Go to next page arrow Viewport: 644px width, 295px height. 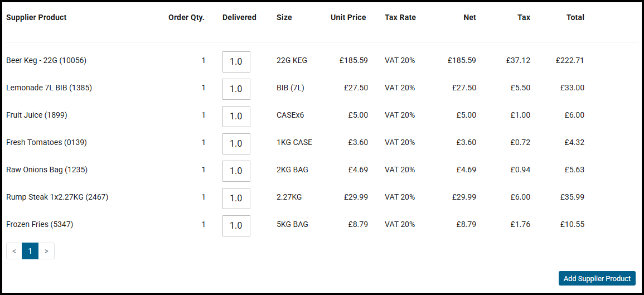click(x=46, y=251)
